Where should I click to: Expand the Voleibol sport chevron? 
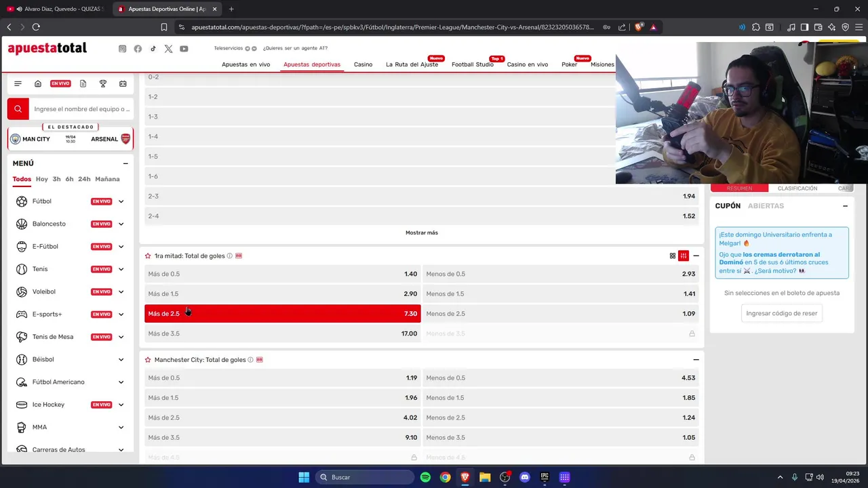click(x=121, y=291)
